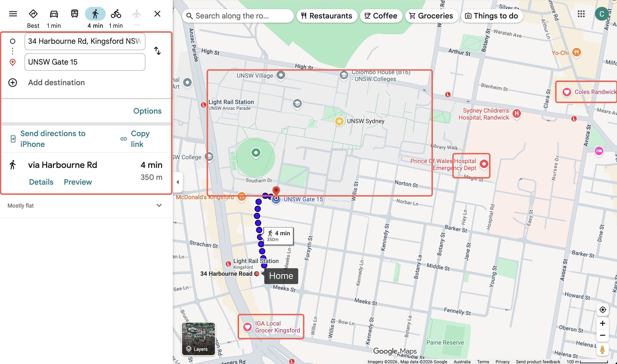The image size is (617, 364).
Task: Filter by Things to do chip
Action: 492,16
